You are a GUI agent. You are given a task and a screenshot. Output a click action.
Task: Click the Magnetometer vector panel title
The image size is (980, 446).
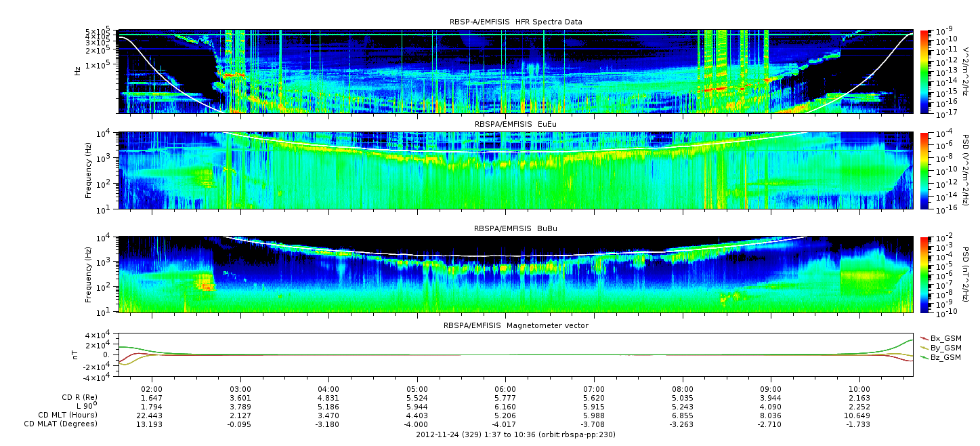pos(515,325)
